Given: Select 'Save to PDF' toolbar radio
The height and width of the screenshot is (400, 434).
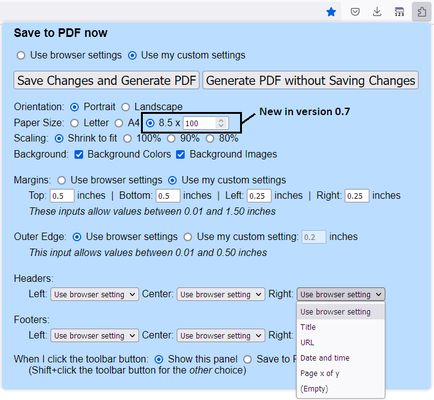Looking at the screenshot, I should [247, 359].
